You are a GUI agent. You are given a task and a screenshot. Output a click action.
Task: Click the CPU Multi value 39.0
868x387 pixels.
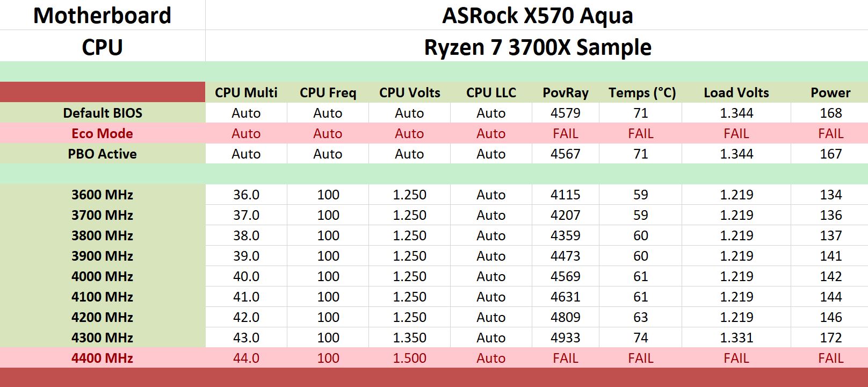[246, 256]
